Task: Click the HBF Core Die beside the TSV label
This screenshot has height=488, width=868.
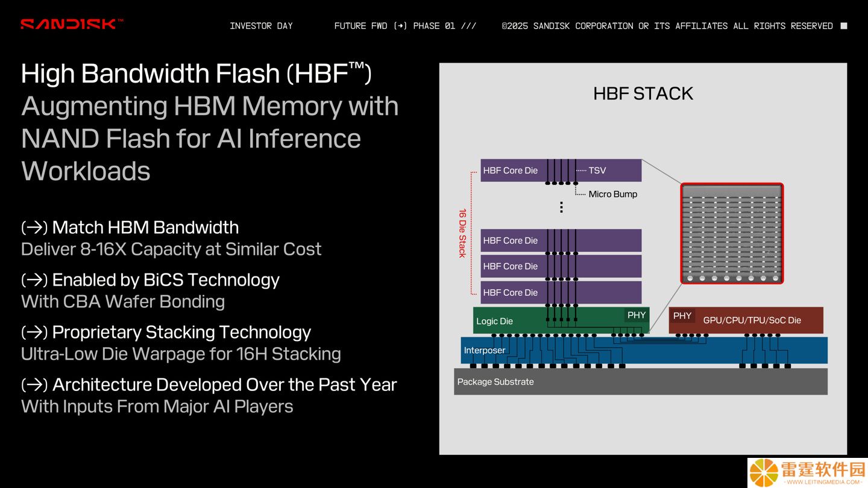Action: 561,170
